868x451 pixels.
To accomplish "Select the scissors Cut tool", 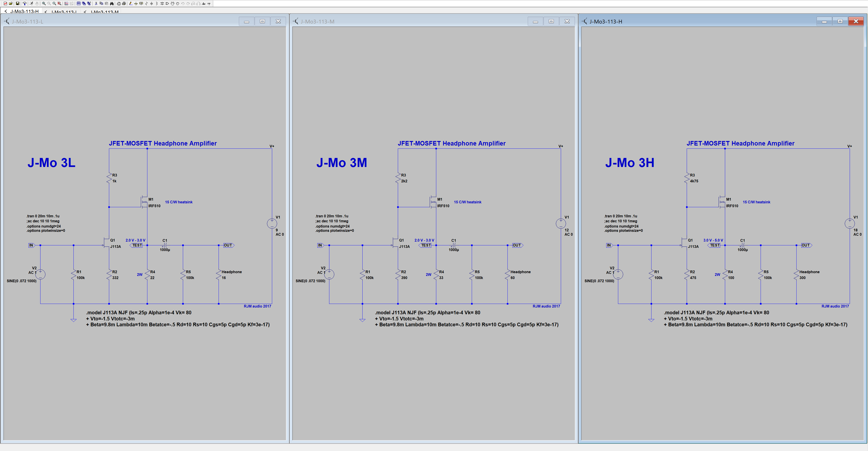I will pos(96,3).
